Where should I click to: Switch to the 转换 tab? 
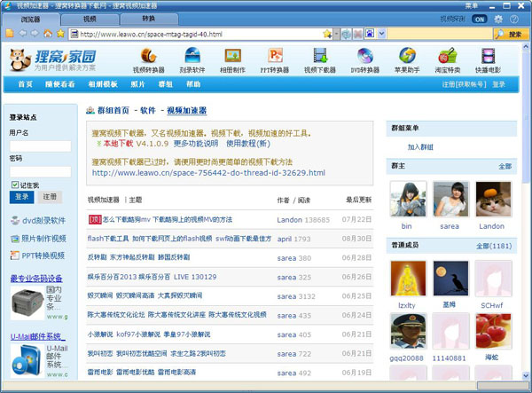click(x=149, y=20)
